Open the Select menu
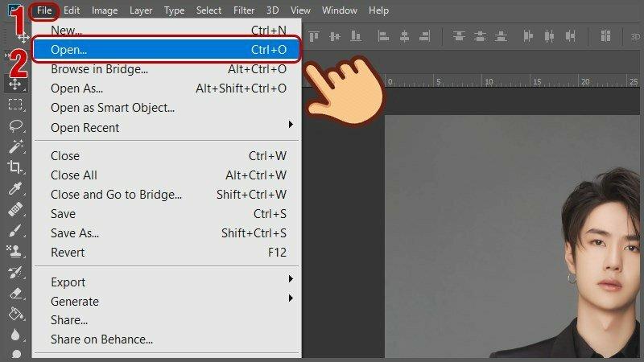 pyautogui.click(x=208, y=10)
